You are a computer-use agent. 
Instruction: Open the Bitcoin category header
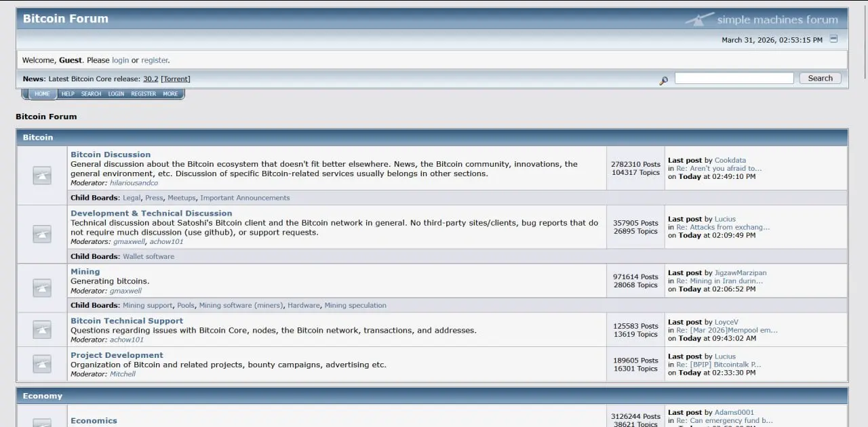(38, 138)
